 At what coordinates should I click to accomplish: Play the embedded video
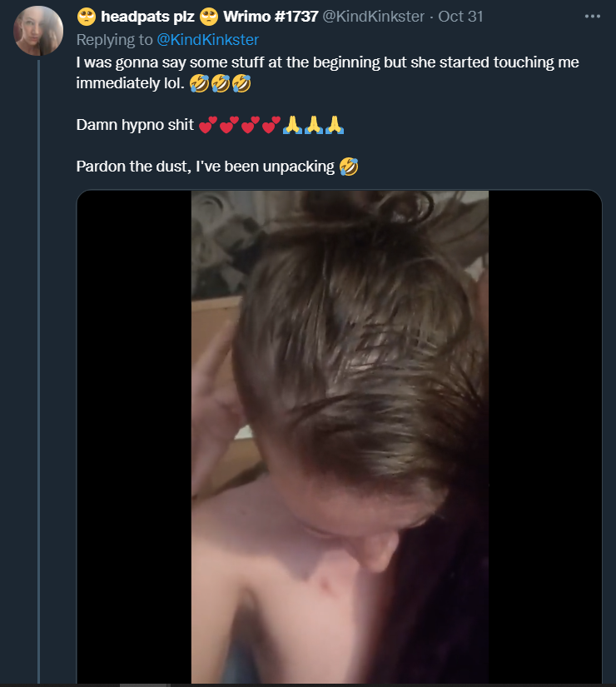340,437
